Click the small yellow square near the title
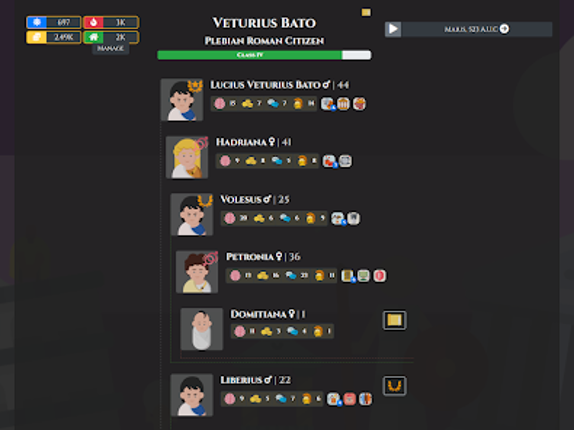Screen dimensions: 574x430 point(366,12)
